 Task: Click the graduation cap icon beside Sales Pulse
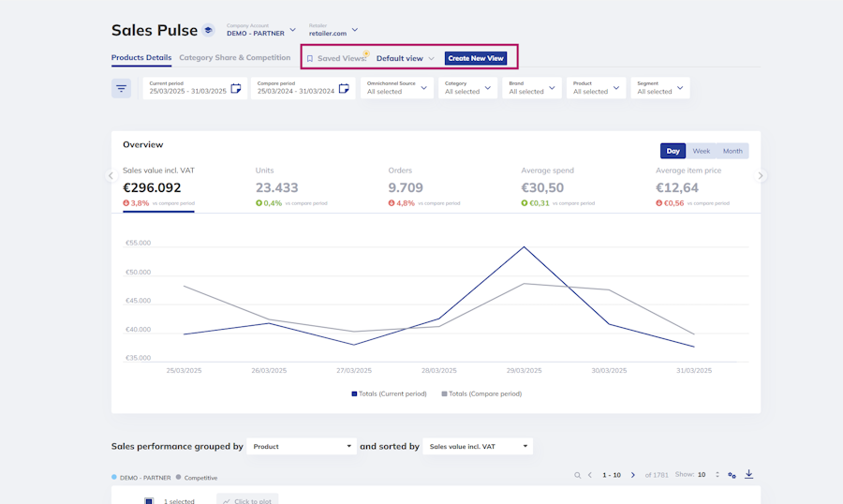point(208,31)
